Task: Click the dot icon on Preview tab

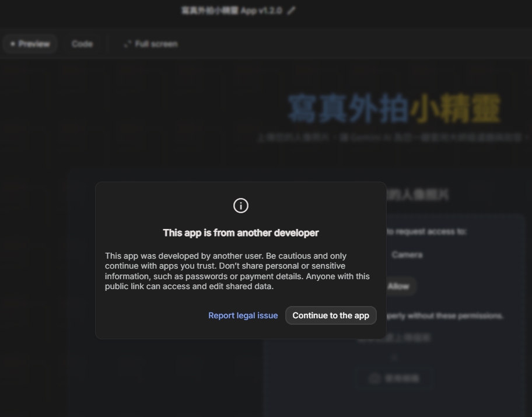Action: [x=13, y=44]
